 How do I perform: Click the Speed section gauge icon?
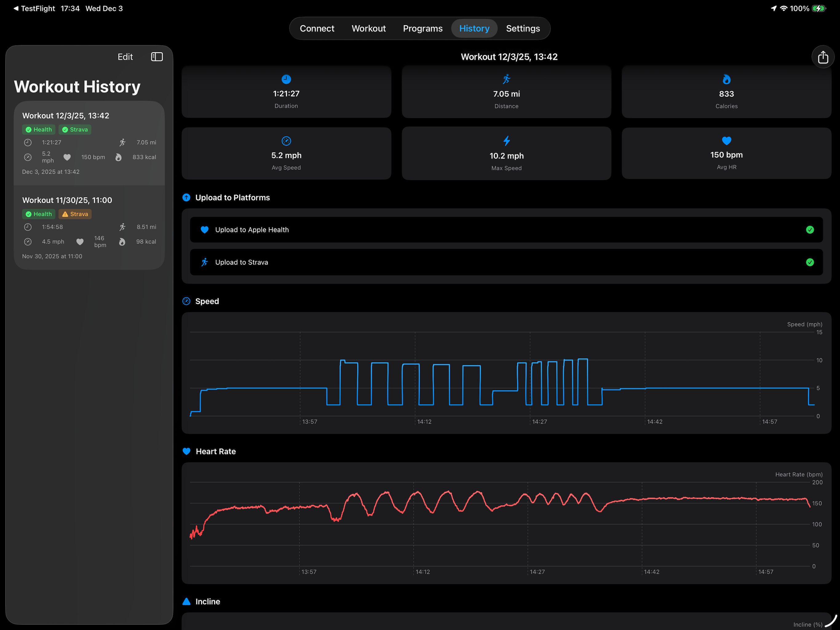click(186, 301)
